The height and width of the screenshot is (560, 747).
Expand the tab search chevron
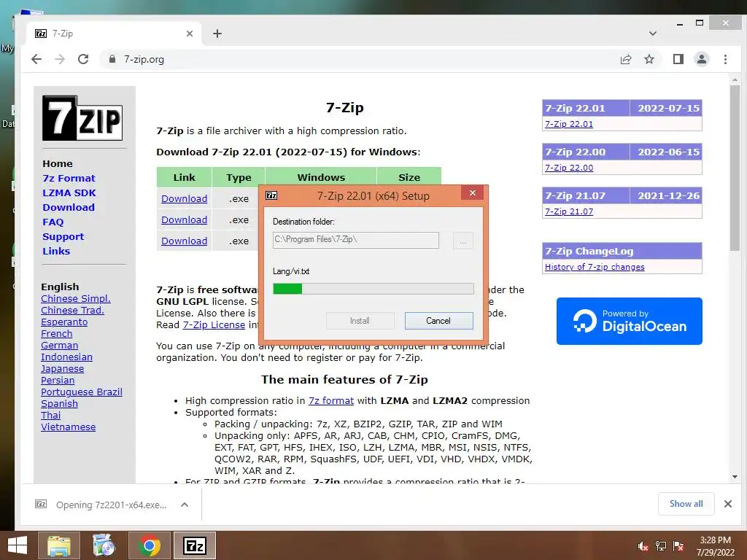tap(653, 34)
